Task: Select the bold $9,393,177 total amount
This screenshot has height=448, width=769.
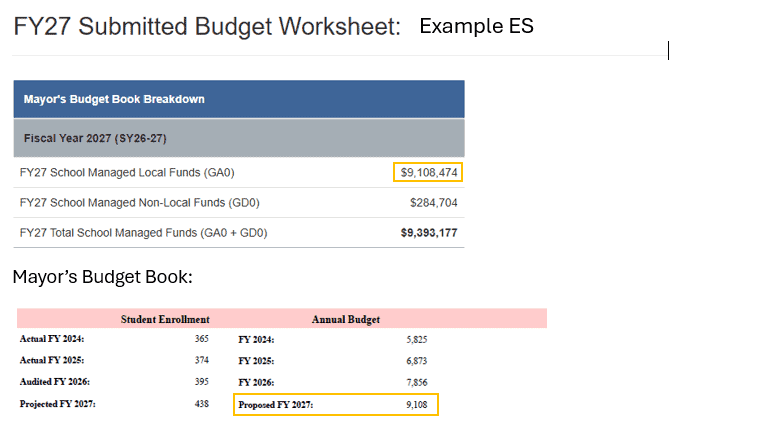Action: point(429,233)
